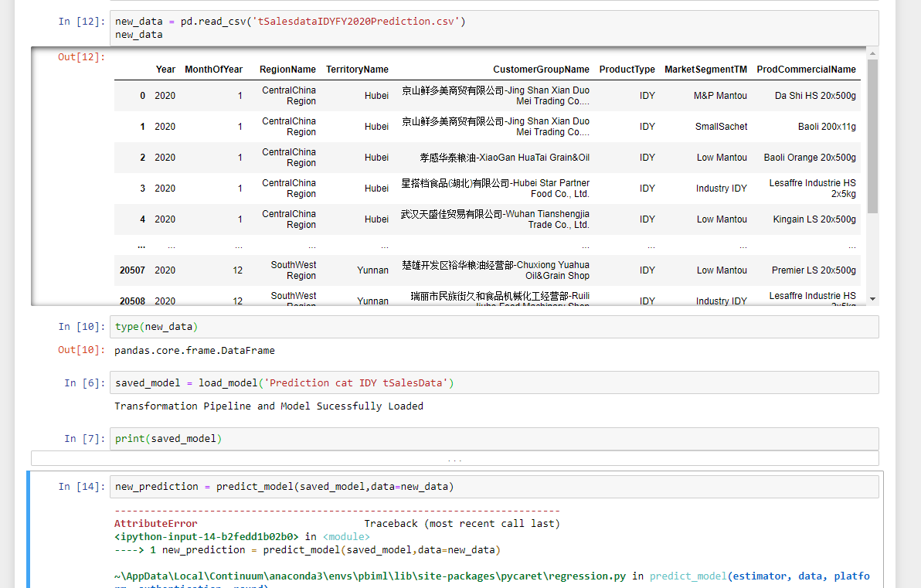Click the ProductType column header
Image resolution: width=921 pixels, height=588 pixels.
click(x=627, y=69)
